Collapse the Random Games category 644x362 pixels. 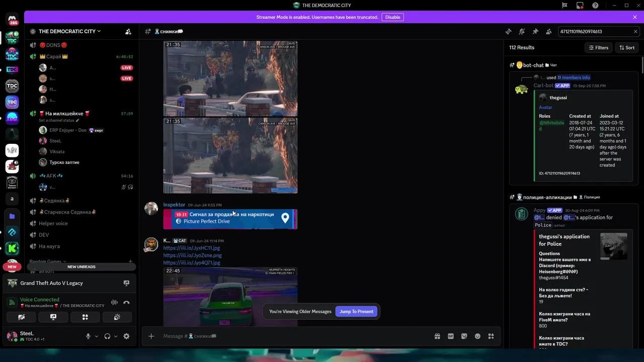point(47,261)
